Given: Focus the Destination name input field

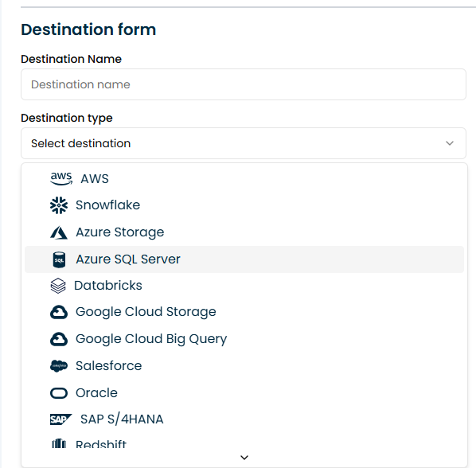Looking at the screenshot, I should [x=244, y=84].
